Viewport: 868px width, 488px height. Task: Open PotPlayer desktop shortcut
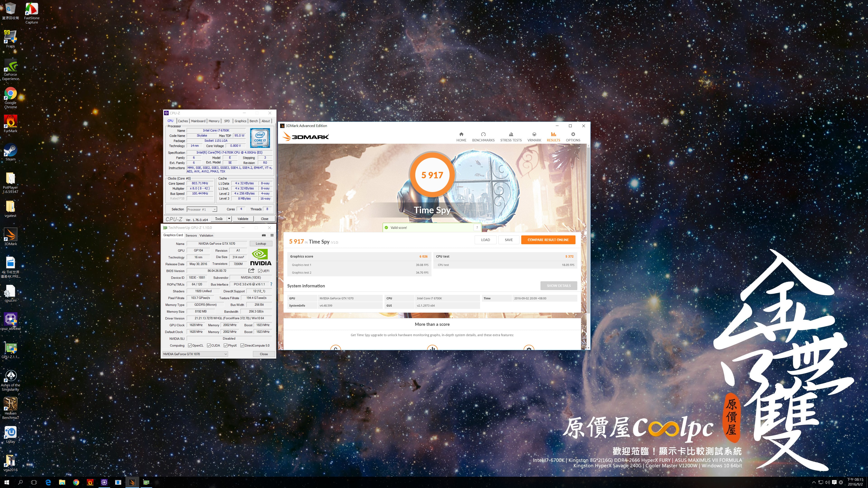[x=10, y=183]
